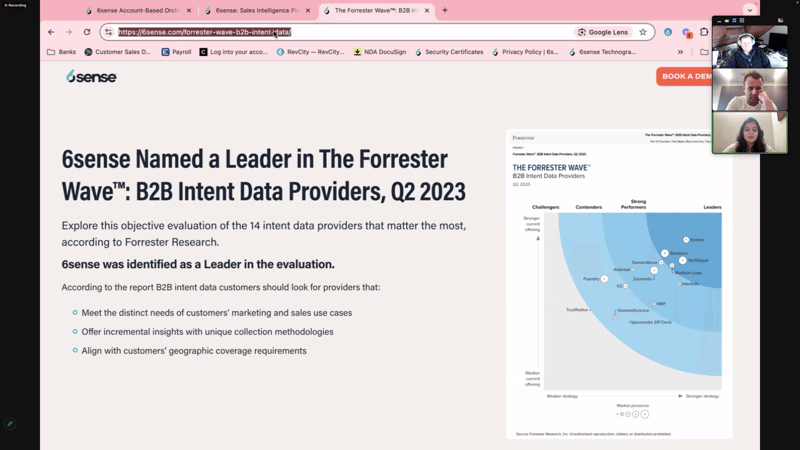Open the Security Certificates bookmark
Screen dimensions: 800x450
tap(448, 52)
